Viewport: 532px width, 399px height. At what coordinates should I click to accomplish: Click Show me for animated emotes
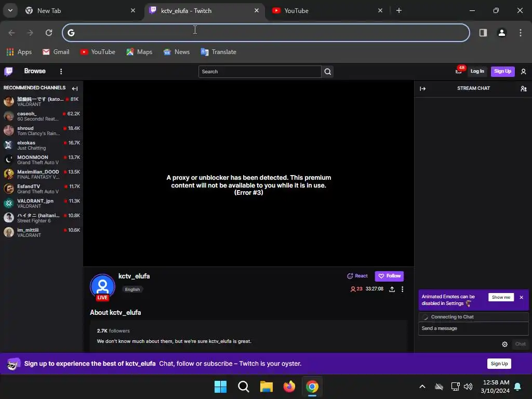pos(501,297)
